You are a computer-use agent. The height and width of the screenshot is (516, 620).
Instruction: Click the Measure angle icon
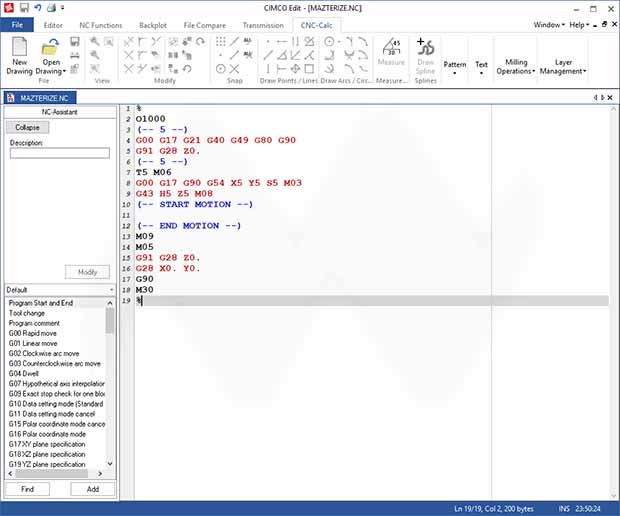click(391, 47)
